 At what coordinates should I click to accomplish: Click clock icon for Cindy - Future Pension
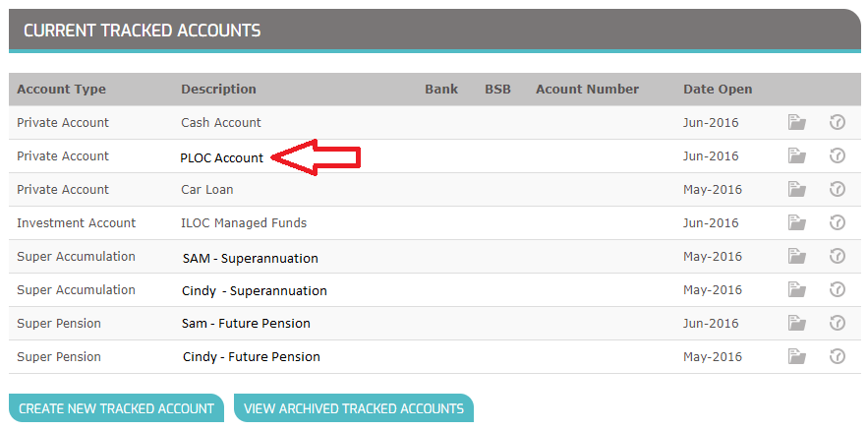(837, 357)
